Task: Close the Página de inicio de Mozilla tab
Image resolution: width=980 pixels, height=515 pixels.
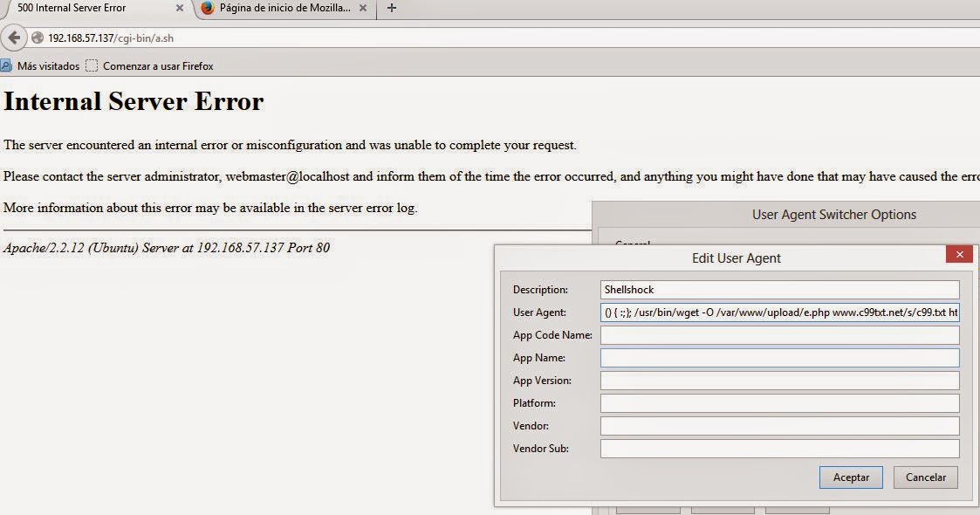Action: pyautogui.click(x=362, y=8)
